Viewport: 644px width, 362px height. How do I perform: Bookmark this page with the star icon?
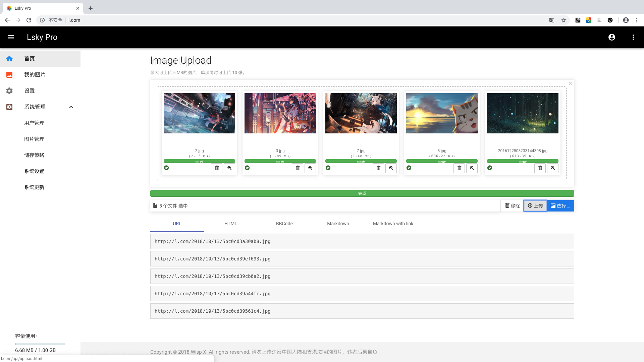tap(564, 20)
